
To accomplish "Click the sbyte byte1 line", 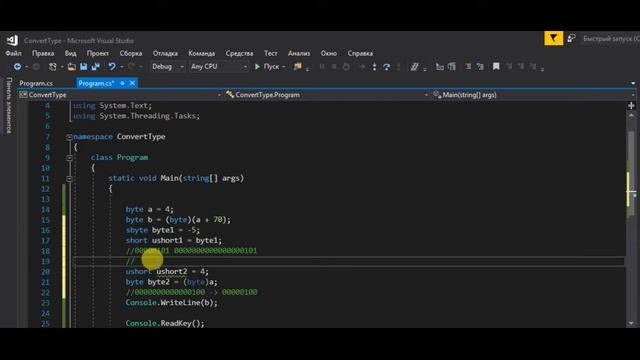I will point(163,230).
